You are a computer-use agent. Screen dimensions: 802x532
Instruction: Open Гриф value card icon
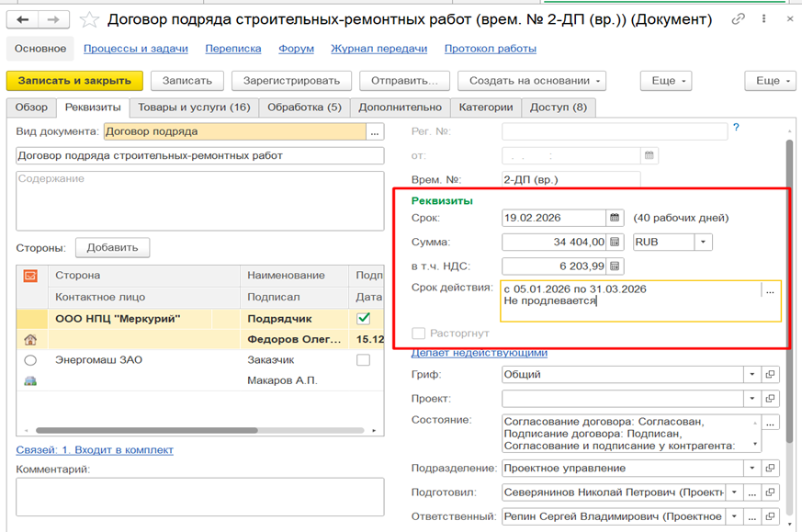pos(770,375)
